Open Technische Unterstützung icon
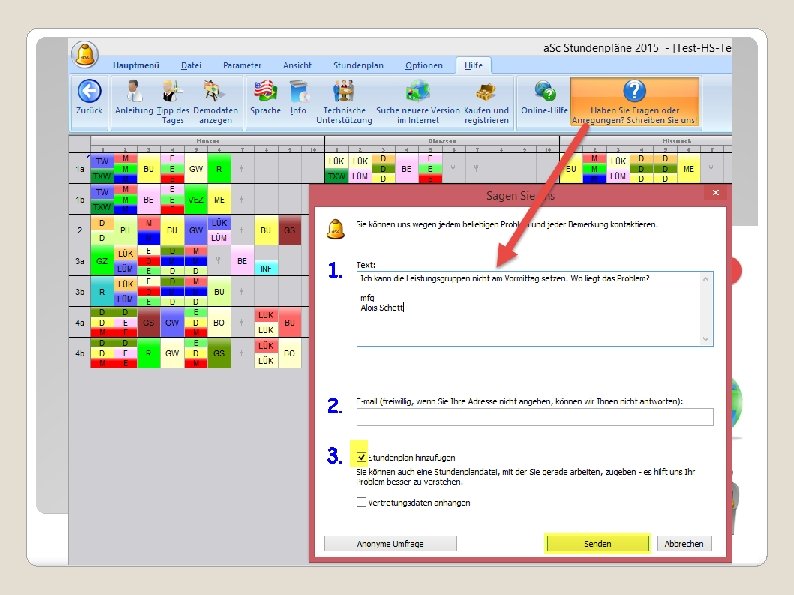This screenshot has height=595, width=794. [x=344, y=92]
